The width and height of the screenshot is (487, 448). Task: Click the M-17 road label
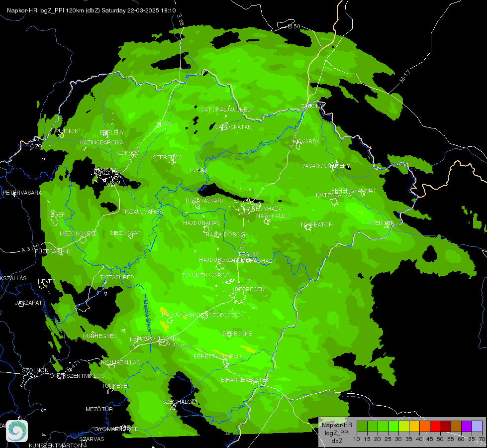click(x=405, y=76)
